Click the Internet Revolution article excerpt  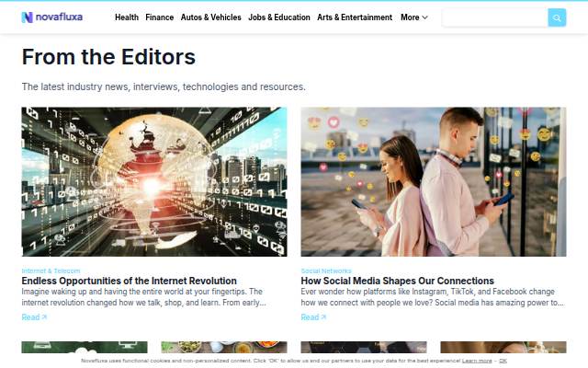coord(144,297)
